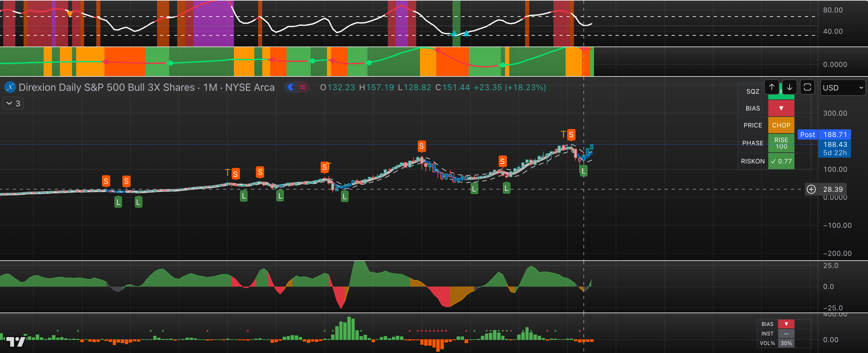Click the Direxion symbol logo icon
The image size is (868, 353).
pyautogui.click(x=10, y=87)
